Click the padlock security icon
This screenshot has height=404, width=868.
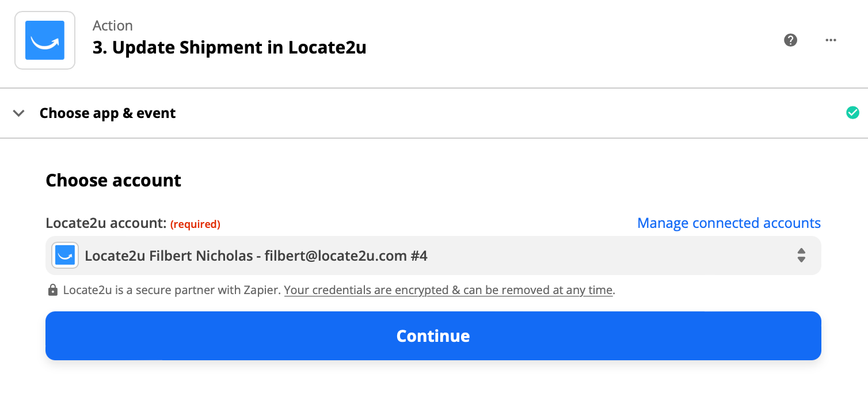click(53, 290)
